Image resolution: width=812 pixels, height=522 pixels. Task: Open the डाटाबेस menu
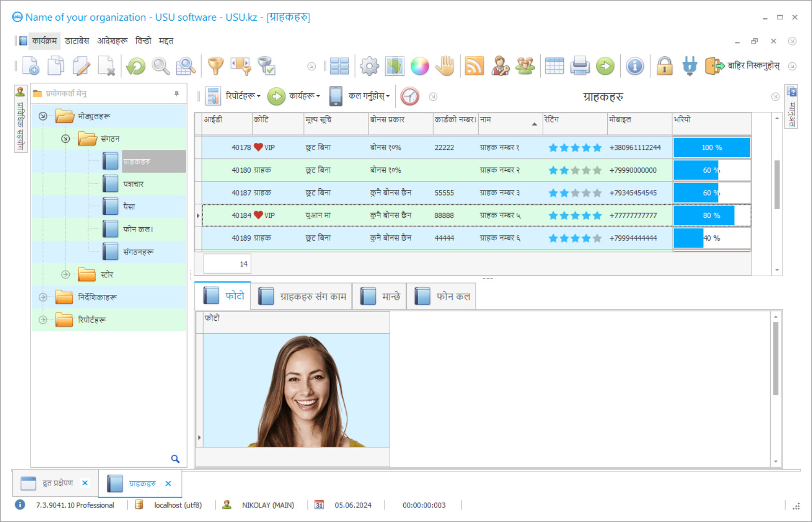(77, 41)
